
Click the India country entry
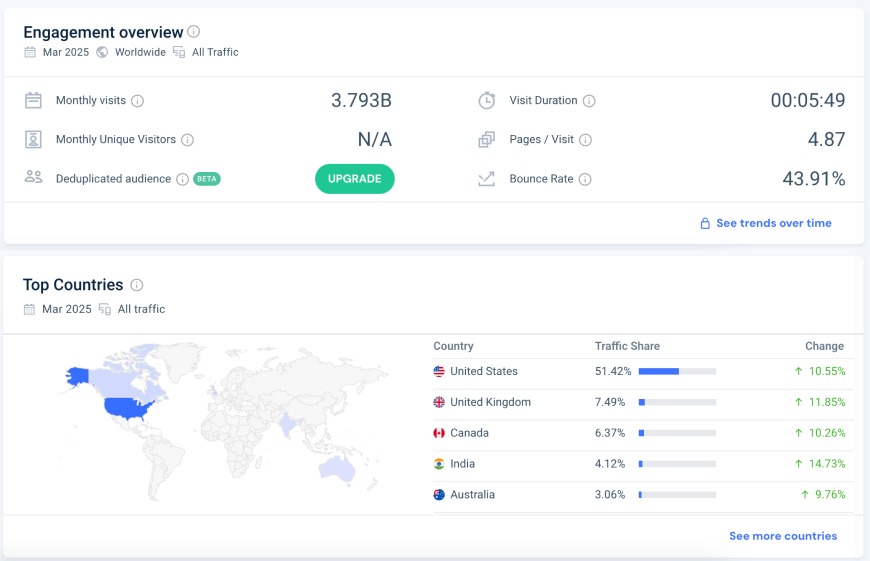[462, 464]
